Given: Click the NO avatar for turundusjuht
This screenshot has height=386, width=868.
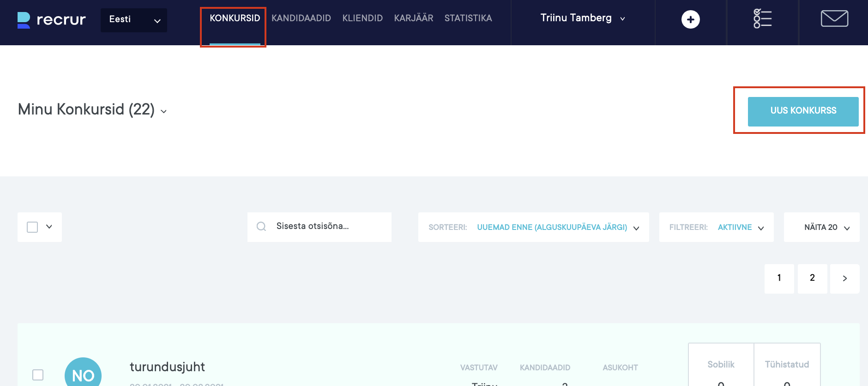Looking at the screenshot, I should click(83, 374).
